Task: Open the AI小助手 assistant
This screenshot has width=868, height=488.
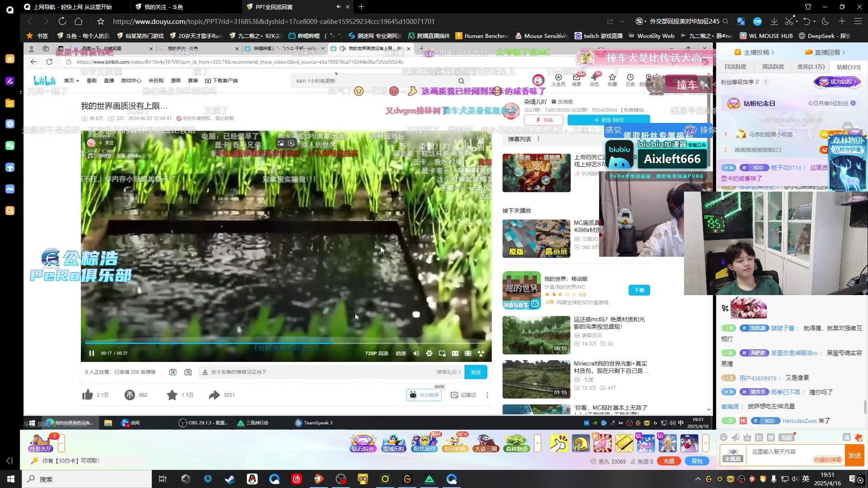Action: (x=424, y=395)
